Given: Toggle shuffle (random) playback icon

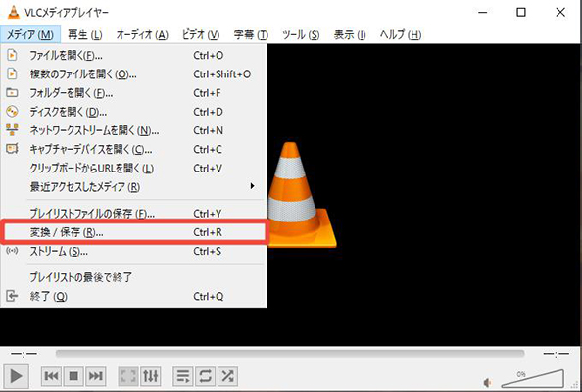Looking at the screenshot, I should [227, 376].
